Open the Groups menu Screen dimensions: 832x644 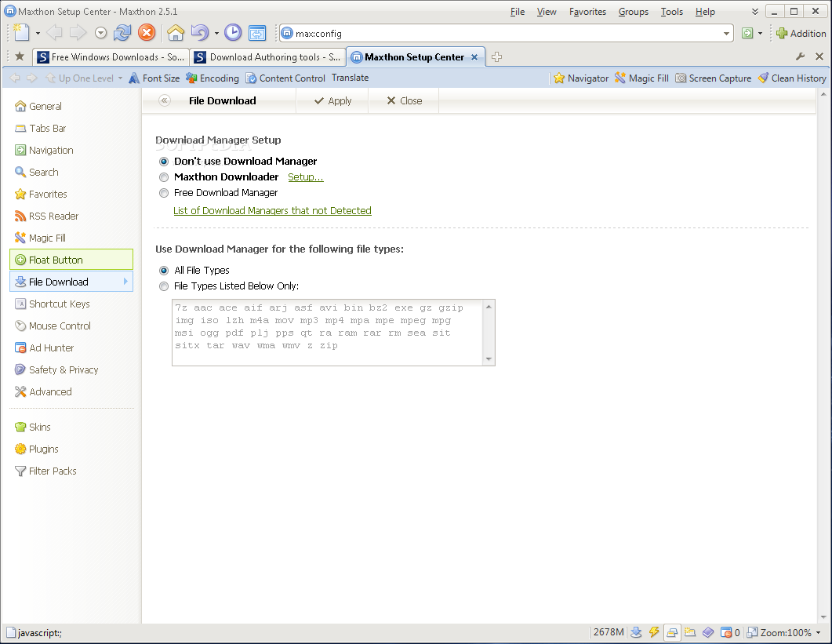click(634, 12)
